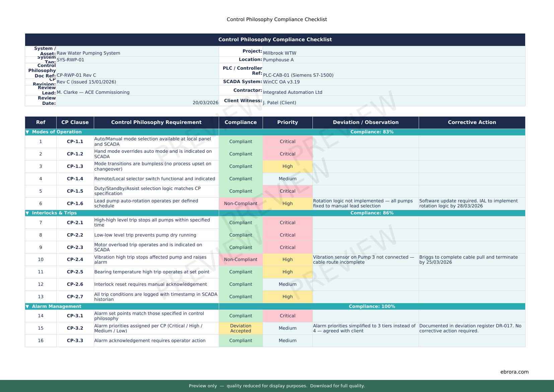This screenshot has height=392, width=554.
Task: Select the Non-Compliant cell for CP-1.6
Action: [x=240, y=204]
